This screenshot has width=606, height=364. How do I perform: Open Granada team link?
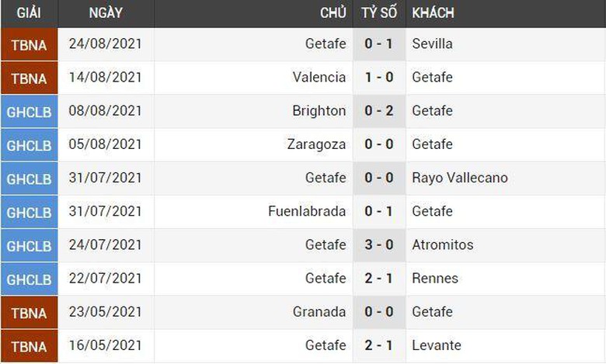320,311
